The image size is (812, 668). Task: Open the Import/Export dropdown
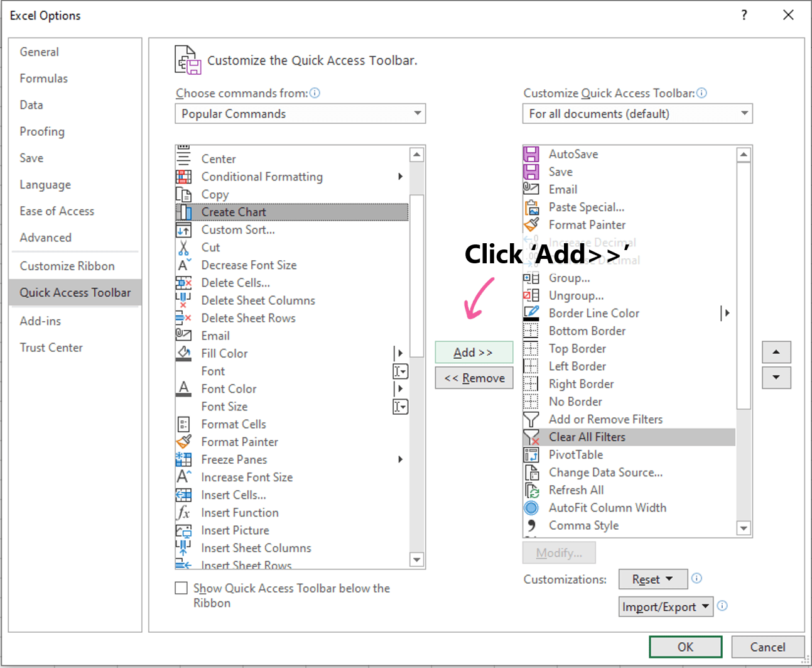tap(665, 606)
